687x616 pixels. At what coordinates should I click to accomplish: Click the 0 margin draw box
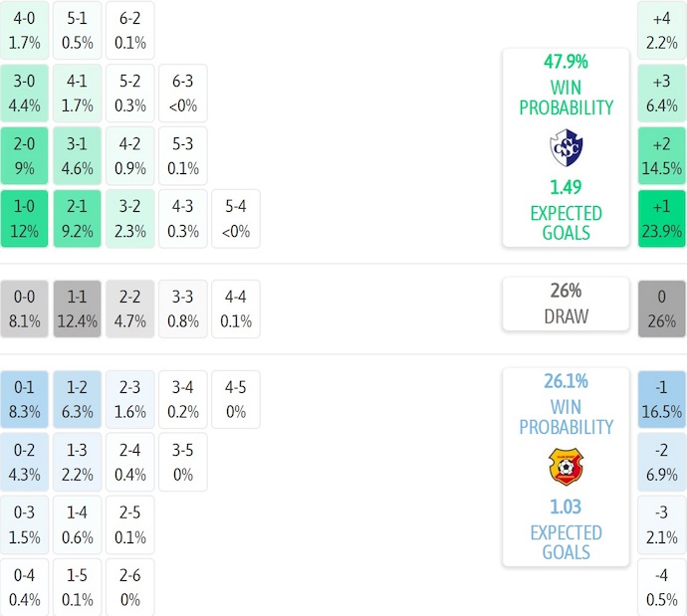pyautogui.click(x=662, y=308)
